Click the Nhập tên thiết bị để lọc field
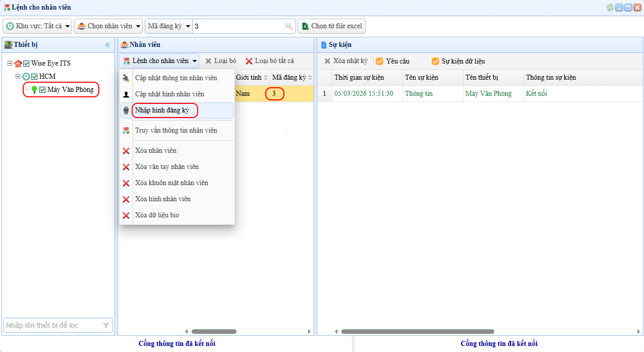The image size is (644, 352). coord(52,326)
